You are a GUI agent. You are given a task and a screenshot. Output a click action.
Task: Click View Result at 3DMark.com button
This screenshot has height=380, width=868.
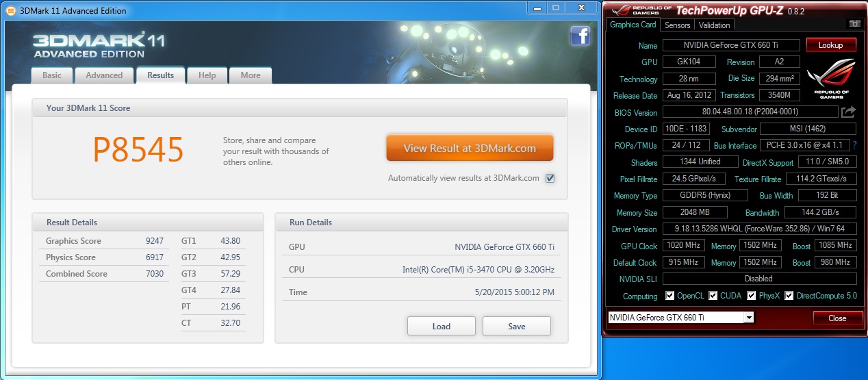(470, 148)
